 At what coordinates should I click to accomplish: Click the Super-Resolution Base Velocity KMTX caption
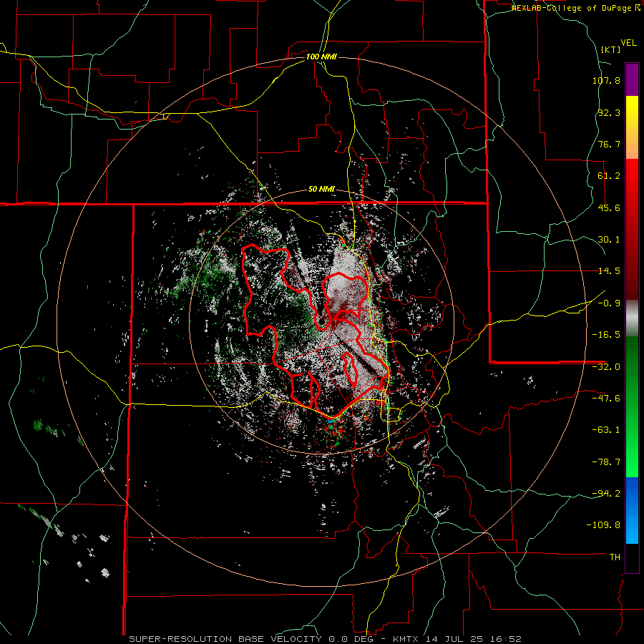tap(326, 639)
